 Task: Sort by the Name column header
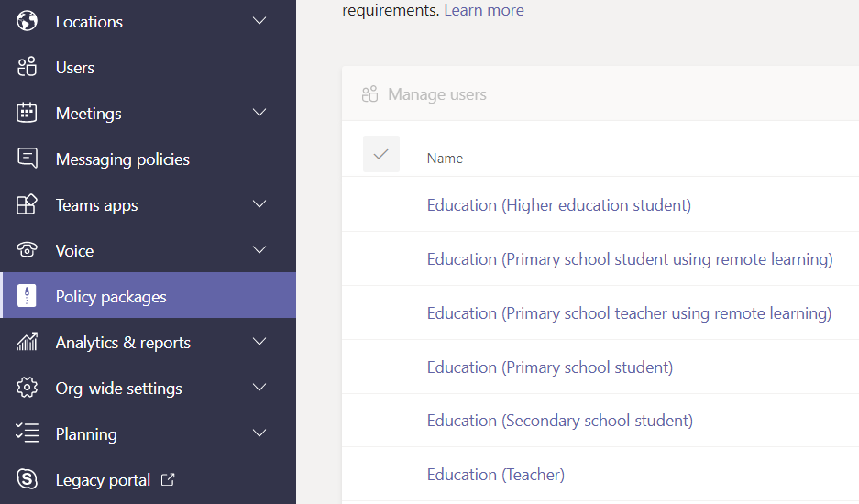click(x=445, y=159)
